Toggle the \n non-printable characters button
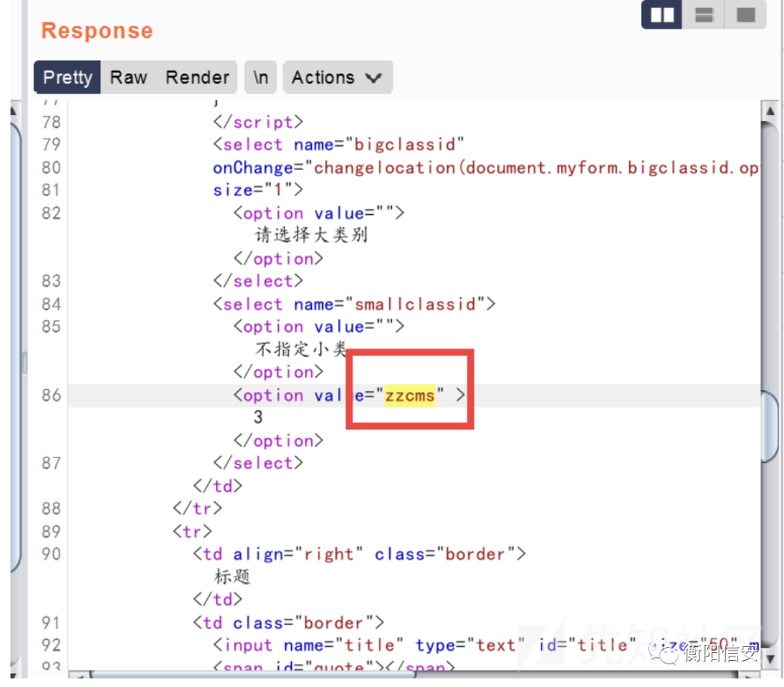The width and height of the screenshot is (784, 687). coord(261,78)
